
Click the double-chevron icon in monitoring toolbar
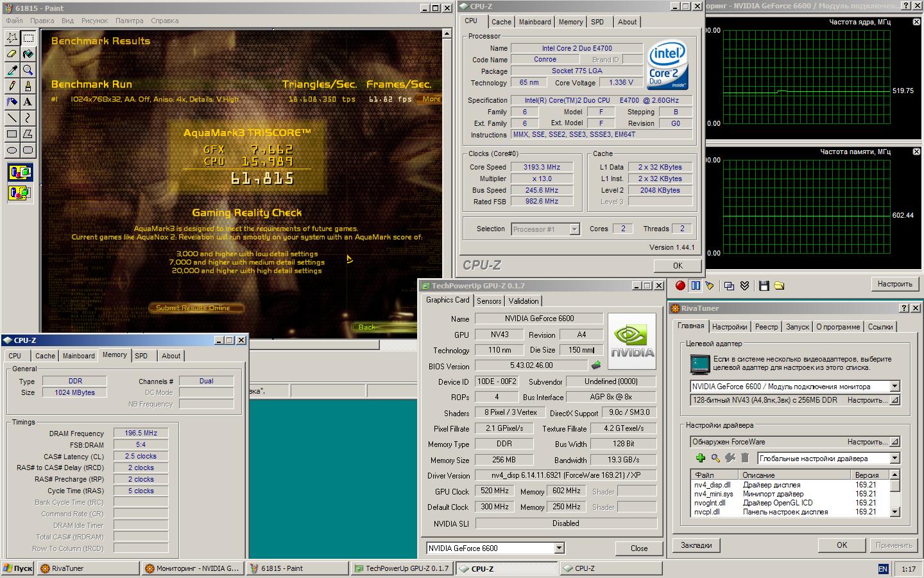pos(744,286)
